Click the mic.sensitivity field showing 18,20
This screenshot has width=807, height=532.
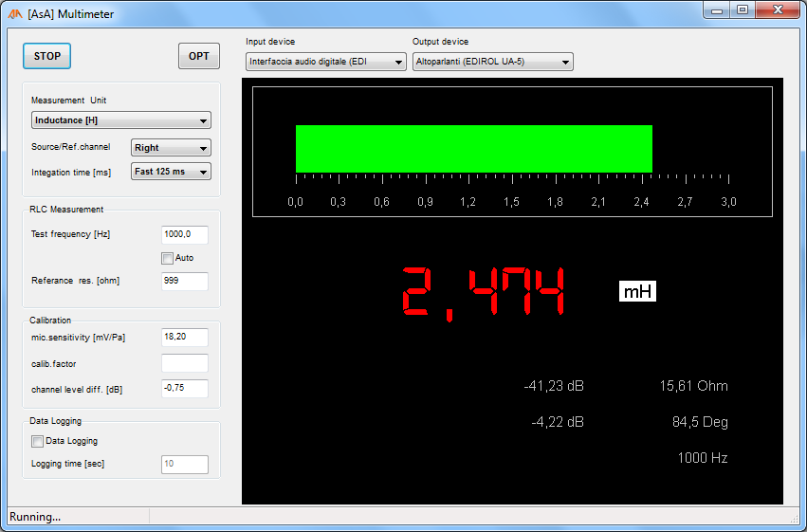point(185,337)
